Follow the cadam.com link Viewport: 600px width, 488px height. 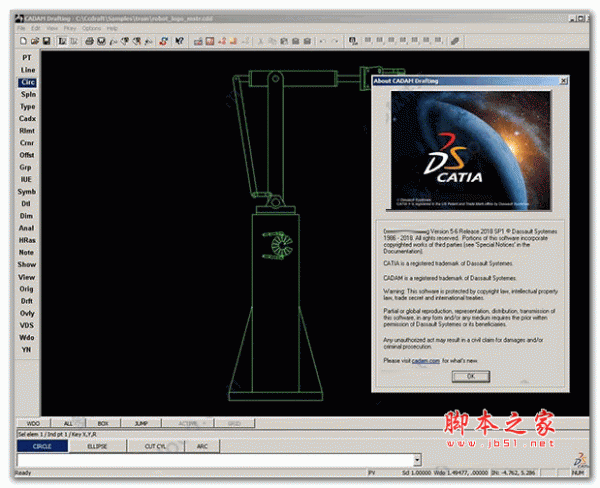coord(426,359)
